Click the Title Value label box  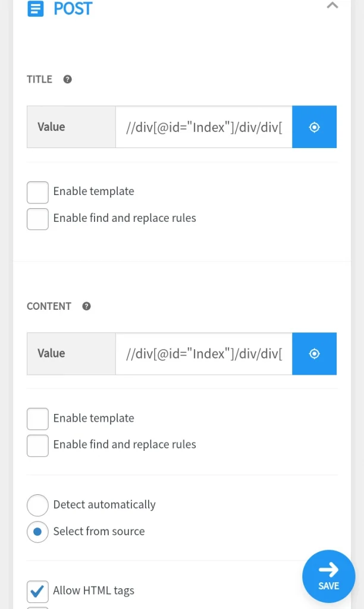tap(71, 127)
